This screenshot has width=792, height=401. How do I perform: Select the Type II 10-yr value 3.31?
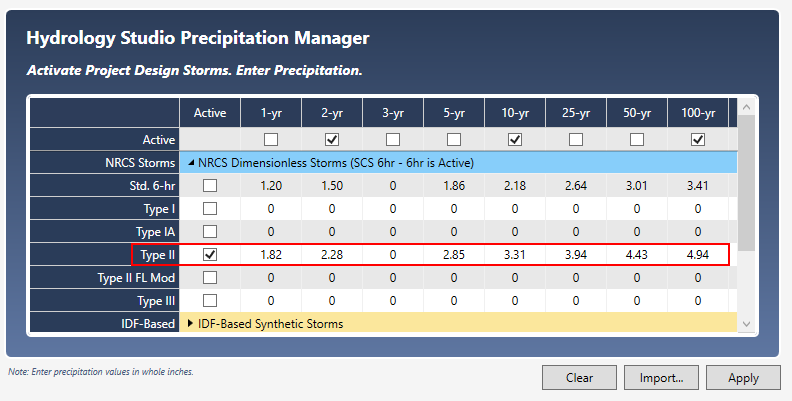(515, 255)
